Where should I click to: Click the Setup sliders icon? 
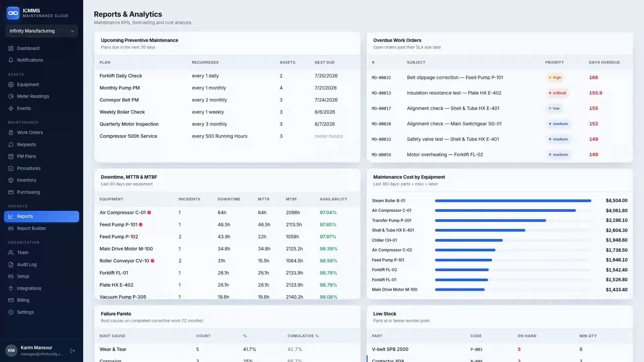11,276
